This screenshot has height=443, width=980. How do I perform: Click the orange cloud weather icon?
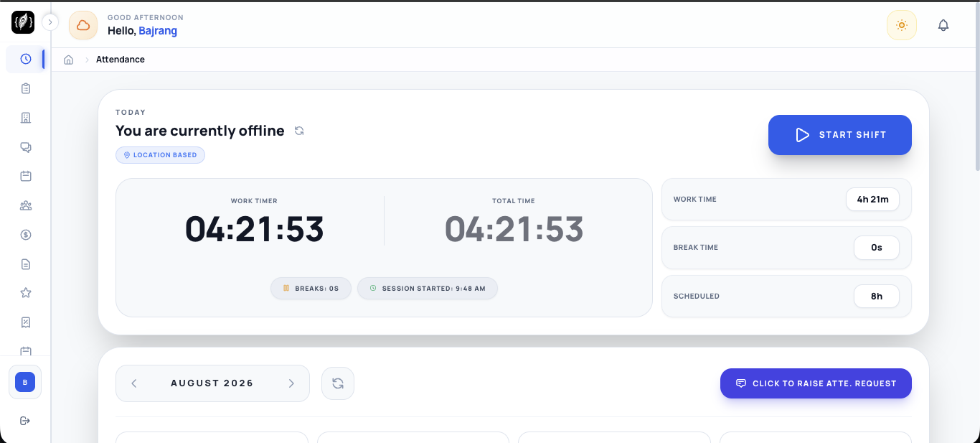click(x=83, y=26)
